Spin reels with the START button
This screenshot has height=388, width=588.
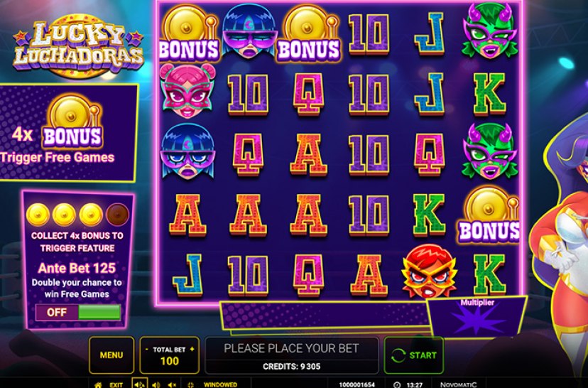(414, 355)
